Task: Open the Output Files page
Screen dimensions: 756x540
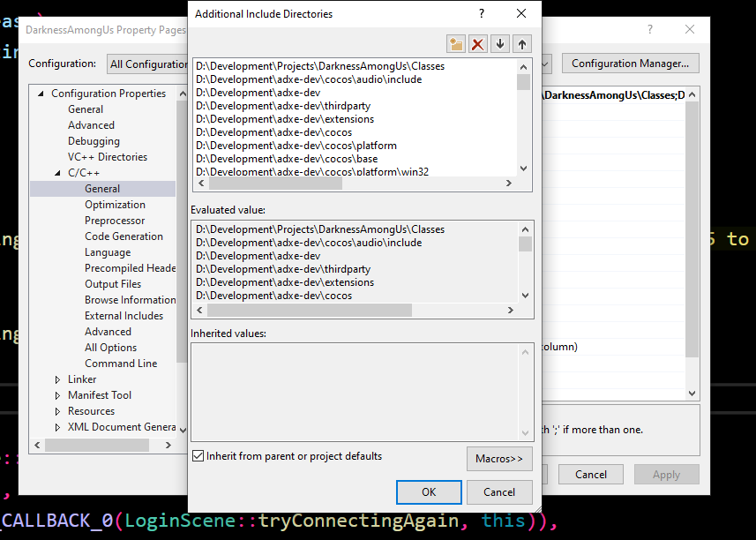Action: 113,284
